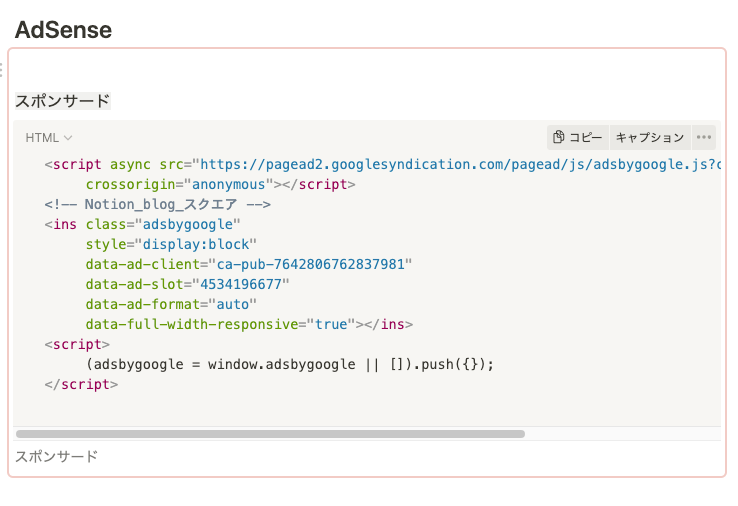Click the スポンサード caption below code block
The height and width of the screenshot is (506, 738).
coord(56,456)
